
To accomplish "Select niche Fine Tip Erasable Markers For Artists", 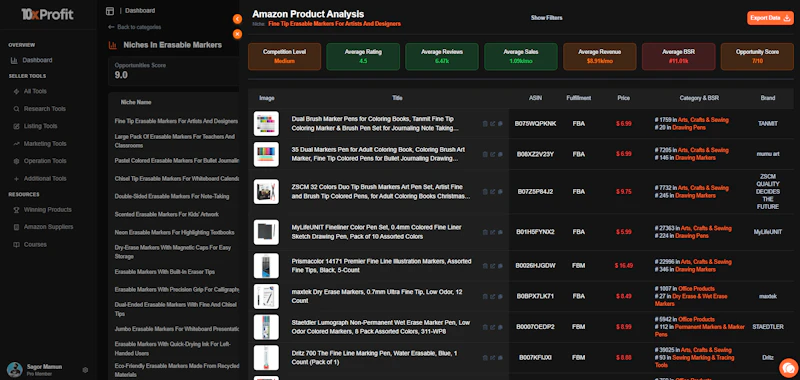I will click(x=176, y=121).
